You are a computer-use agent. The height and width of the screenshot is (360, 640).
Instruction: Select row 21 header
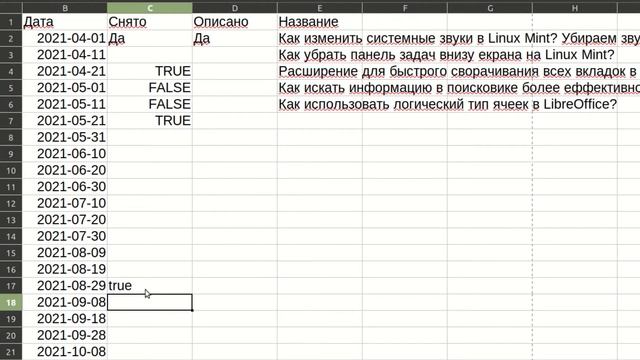coord(11,351)
